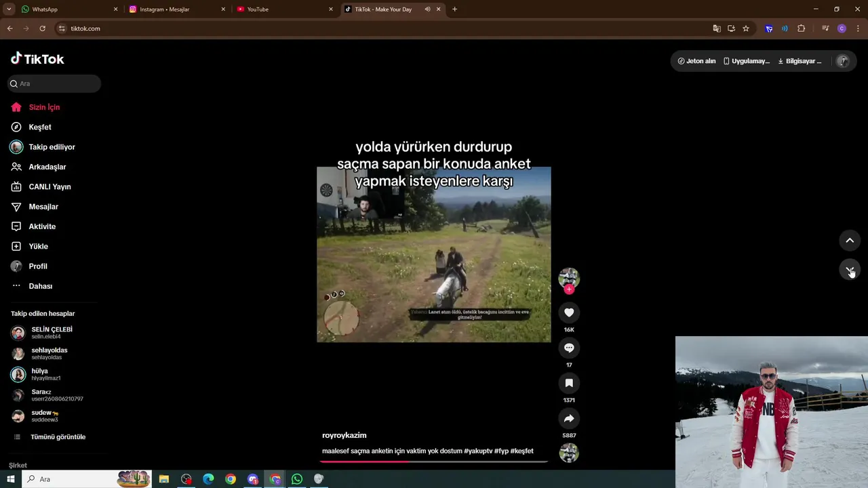
Task: Go back in browser history
Action: (9, 28)
